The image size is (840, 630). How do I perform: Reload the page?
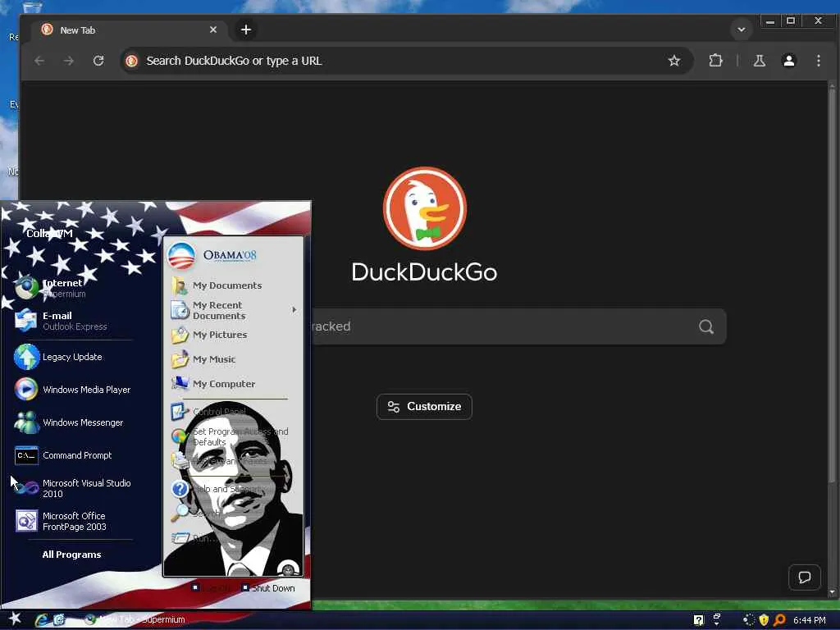[x=98, y=61]
